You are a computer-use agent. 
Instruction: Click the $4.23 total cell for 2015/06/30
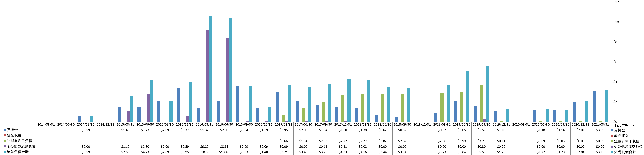click(145, 152)
